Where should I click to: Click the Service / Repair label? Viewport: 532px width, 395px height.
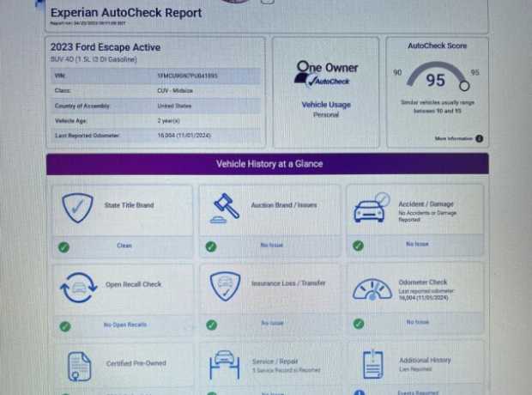click(x=275, y=361)
